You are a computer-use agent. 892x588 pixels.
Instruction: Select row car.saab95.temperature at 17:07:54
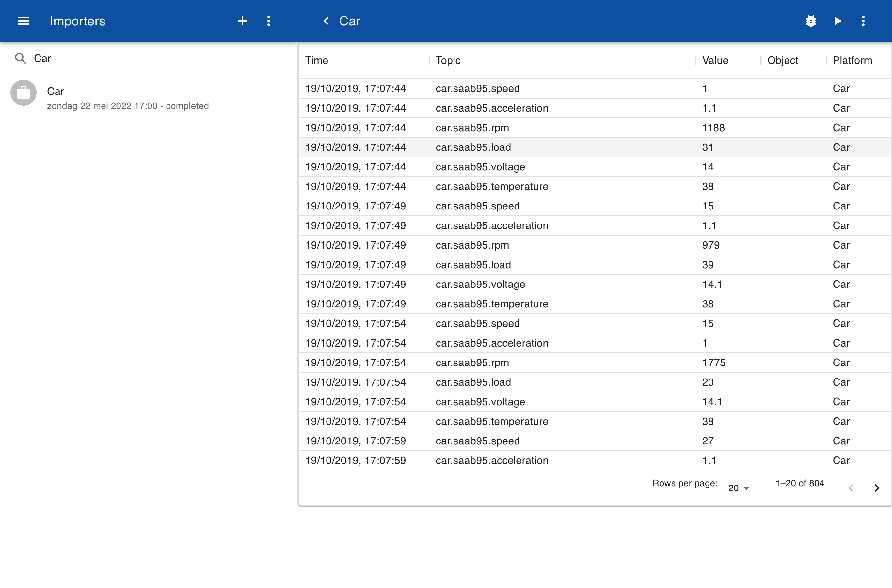(595, 421)
